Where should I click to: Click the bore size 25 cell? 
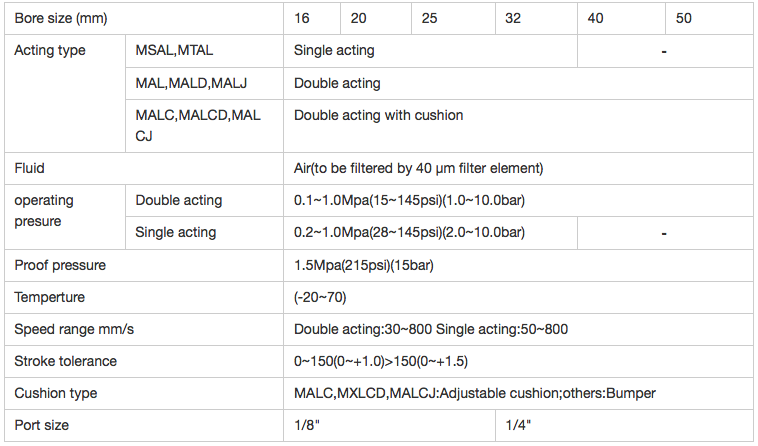[x=429, y=18]
